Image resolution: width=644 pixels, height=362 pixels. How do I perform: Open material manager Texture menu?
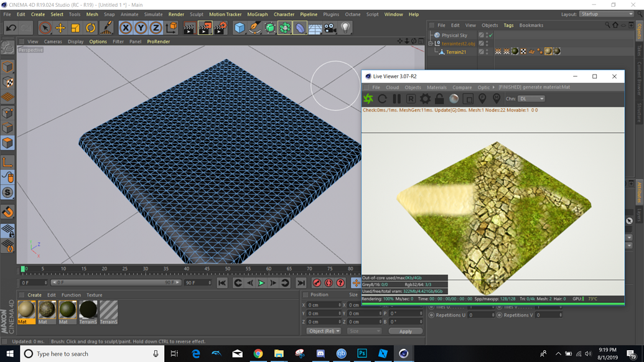click(x=94, y=295)
